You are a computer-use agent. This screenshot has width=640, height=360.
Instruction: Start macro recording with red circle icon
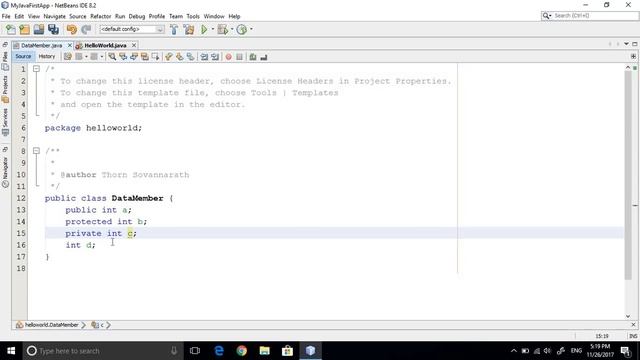(x=229, y=57)
